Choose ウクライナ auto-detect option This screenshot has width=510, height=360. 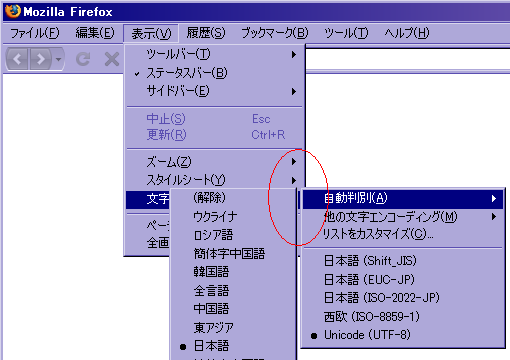pyautogui.click(x=233, y=217)
